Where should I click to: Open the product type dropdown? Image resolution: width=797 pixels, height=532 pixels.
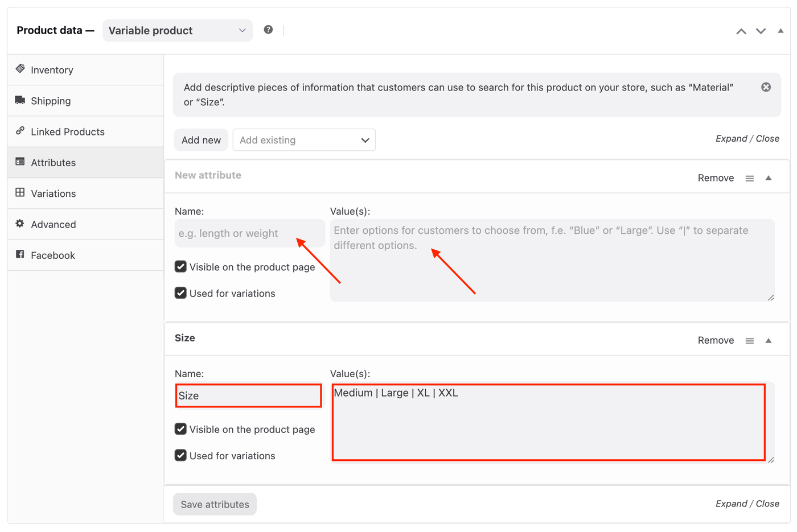(177, 31)
